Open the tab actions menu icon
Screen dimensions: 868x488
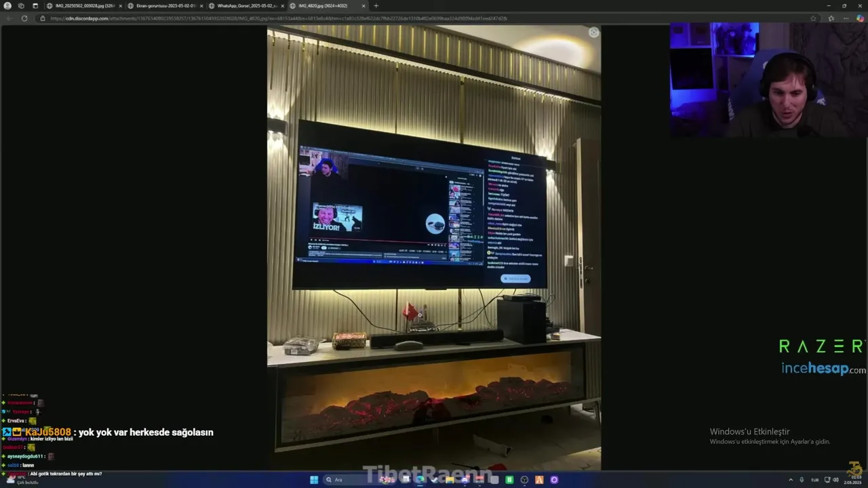click(x=35, y=5)
